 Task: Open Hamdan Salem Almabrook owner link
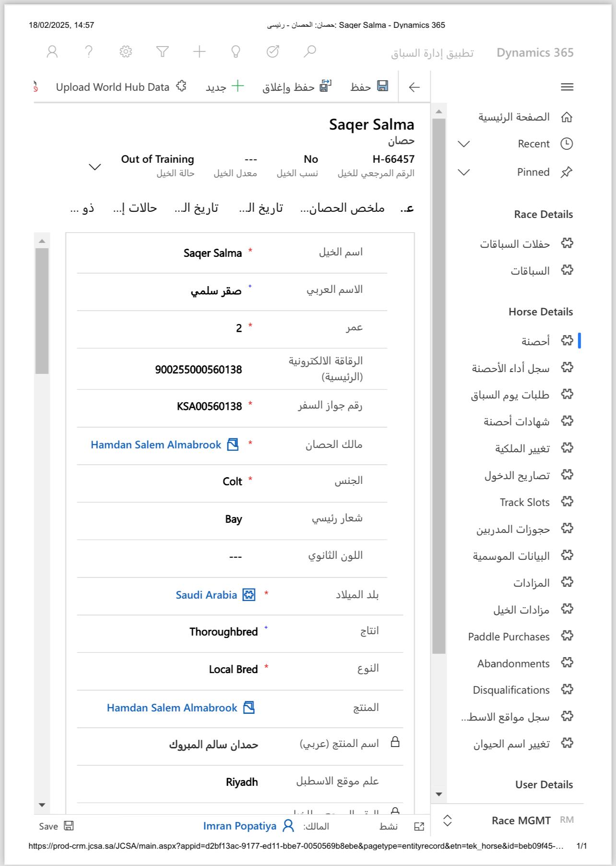[x=156, y=445]
